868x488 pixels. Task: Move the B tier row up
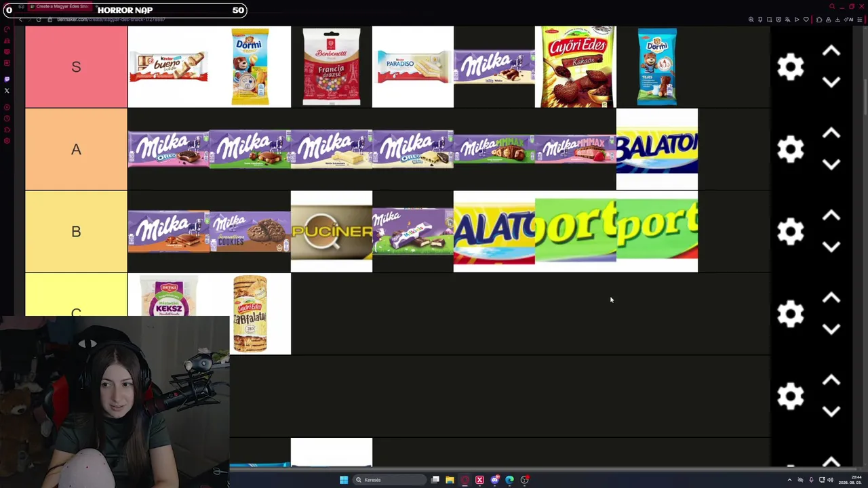point(831,216)
